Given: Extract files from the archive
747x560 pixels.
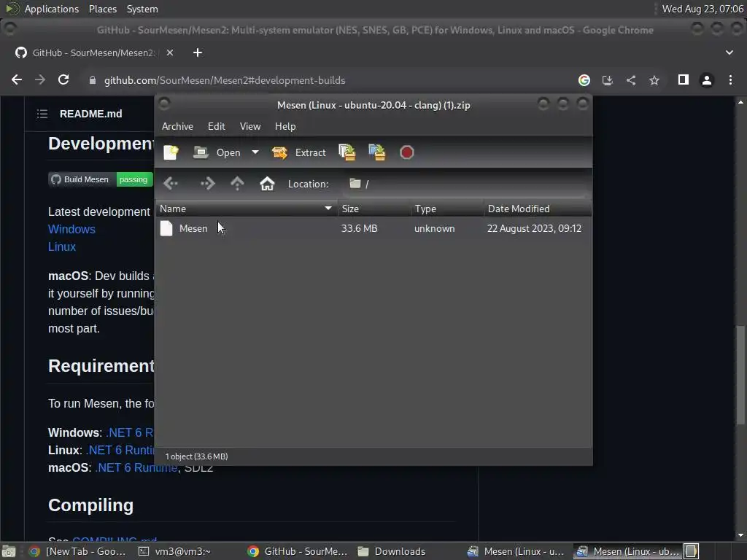Looking at the screenshot, I should pos(299,152).
